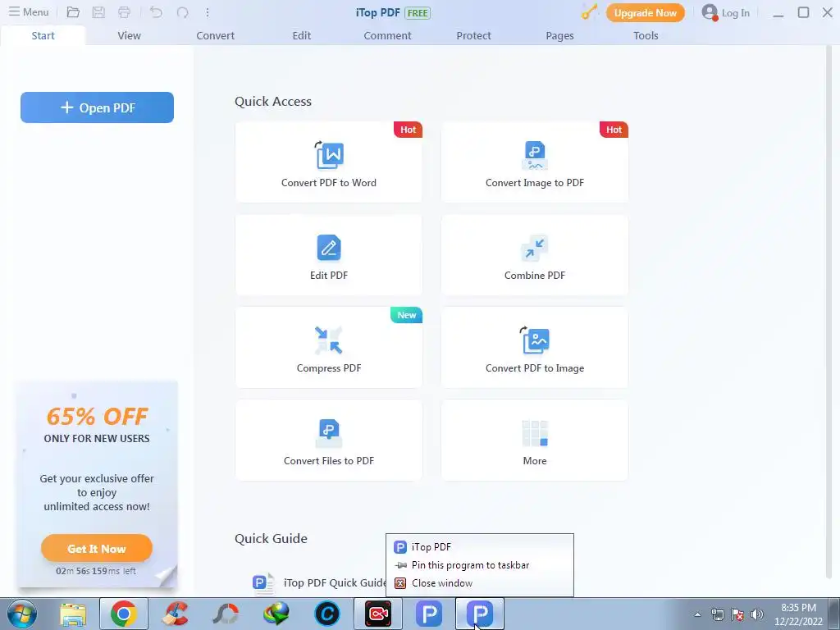The image size is (840, 630).
Task: Click the Edit PDF pencil icon
Action: point(328,248)
